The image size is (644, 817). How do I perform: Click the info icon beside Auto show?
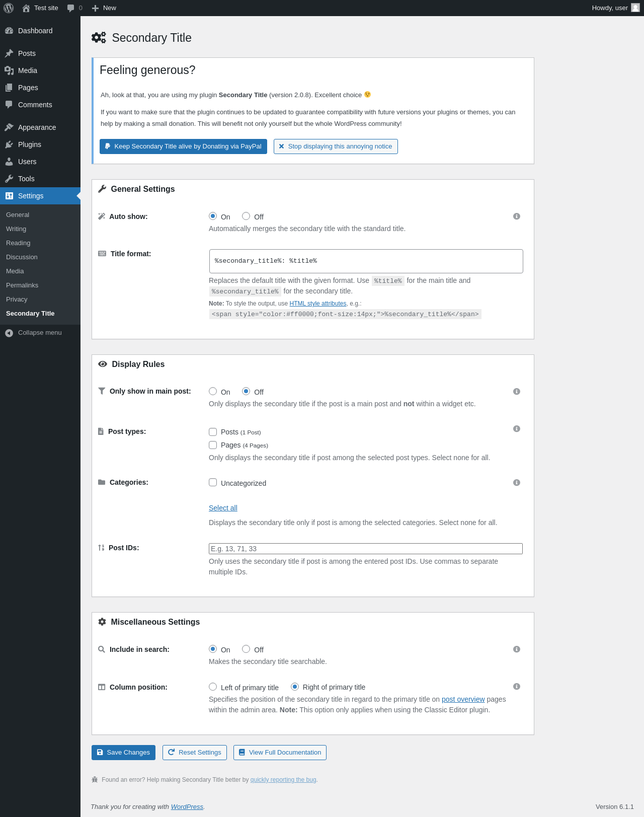[x=517, y=216]
